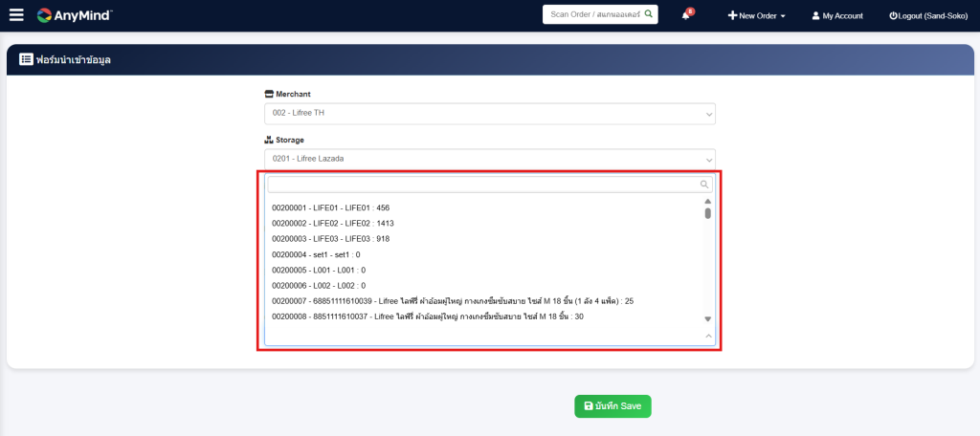
Task: Choose item 00200004 - set1
Action: pyautogui.click(x=316, y=254)
